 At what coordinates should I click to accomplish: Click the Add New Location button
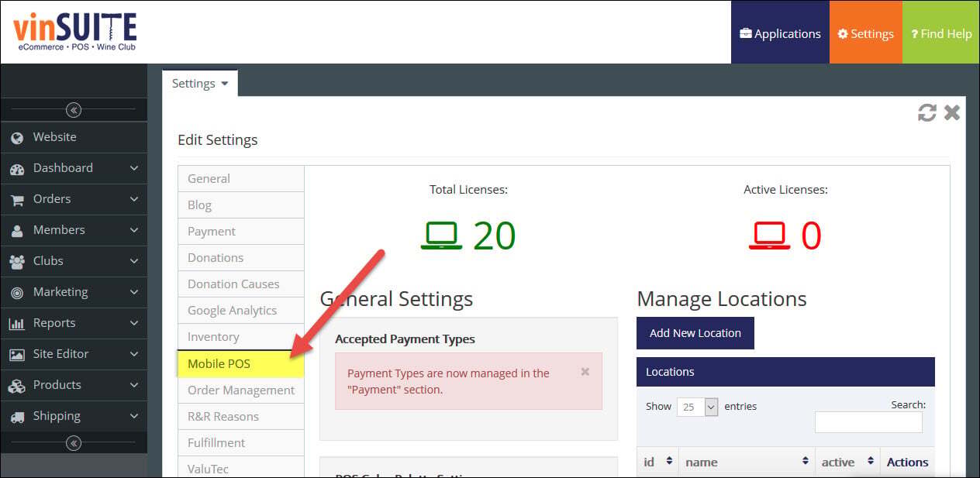pyautogui.click(x=695, y=333)
